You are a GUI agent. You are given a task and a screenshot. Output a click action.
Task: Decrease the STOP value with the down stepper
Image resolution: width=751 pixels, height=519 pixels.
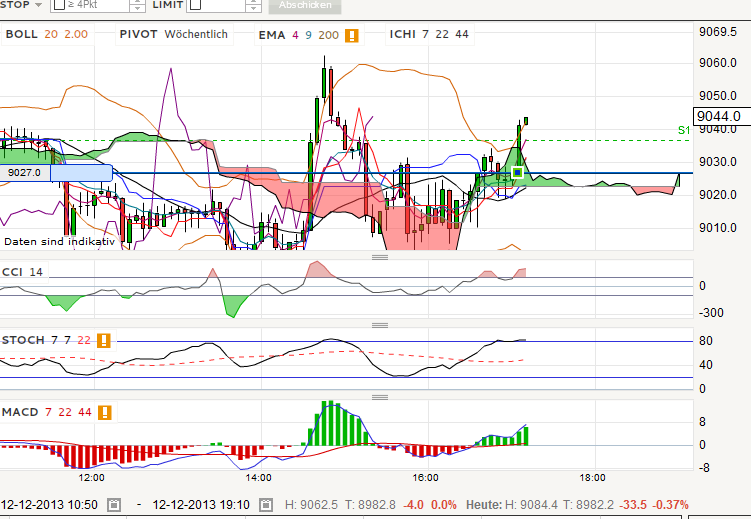tap(137, 8)
